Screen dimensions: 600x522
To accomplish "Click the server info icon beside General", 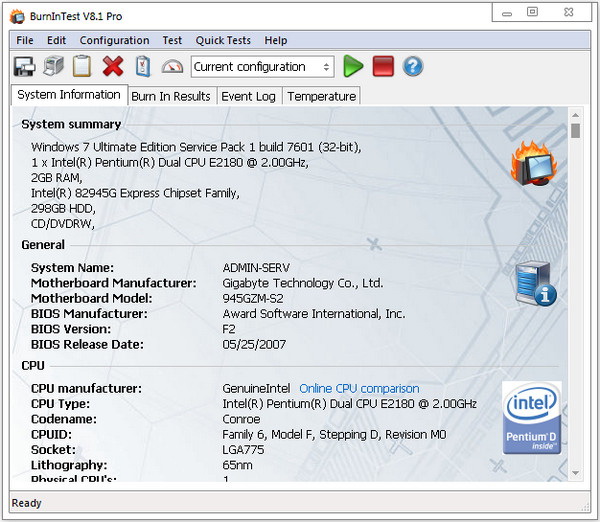I will coord(536,284).
